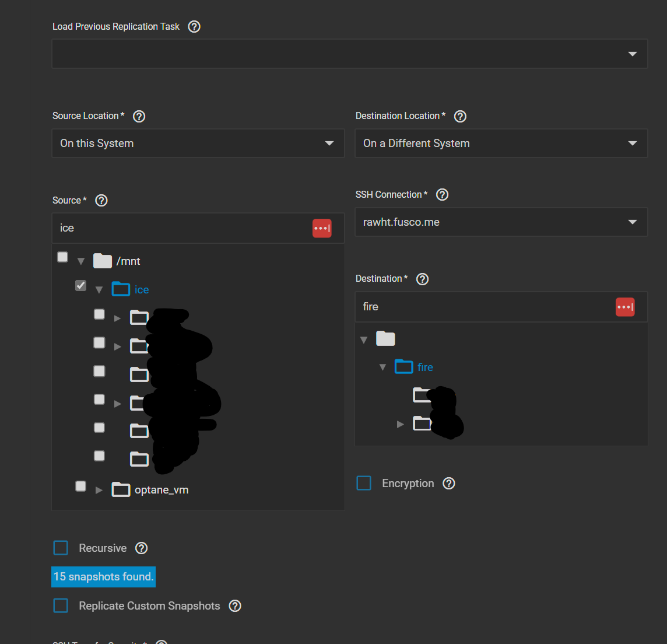Uncheck the ice dataset checkbox
Viewport: 667px width, 644px height.
pyautogui.click(x=80, y=286)
